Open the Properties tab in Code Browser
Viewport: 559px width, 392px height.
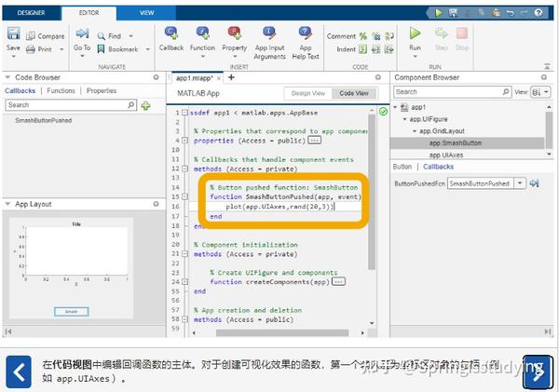(102, 90)
